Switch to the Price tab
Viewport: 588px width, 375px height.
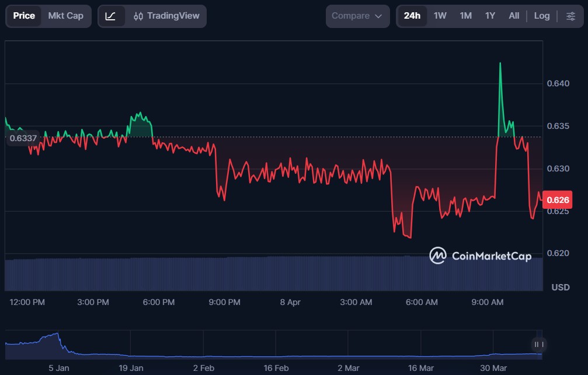(24, 16)
